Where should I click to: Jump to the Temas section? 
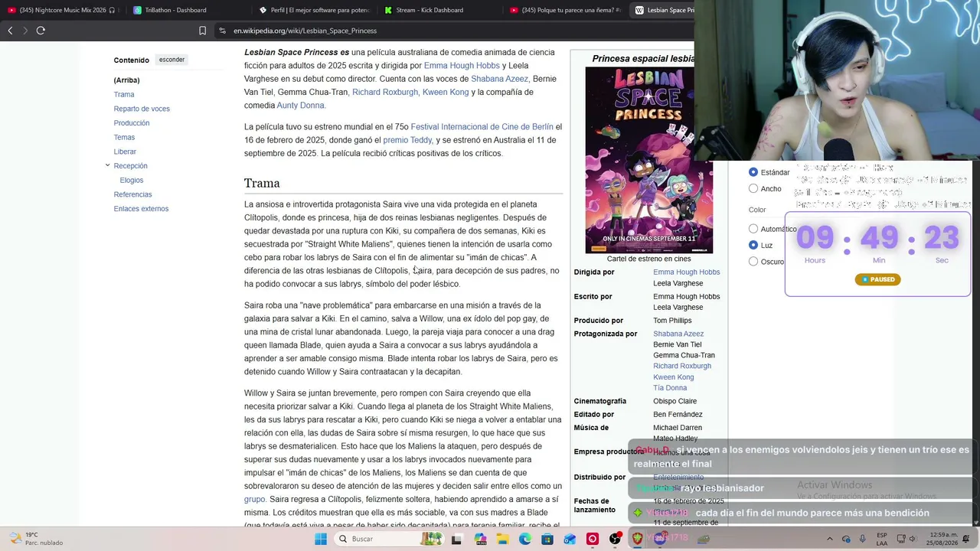click(x=124, y=138)
